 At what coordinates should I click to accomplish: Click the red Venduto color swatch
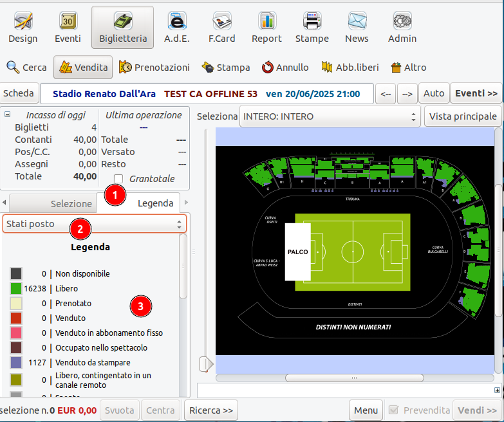coord(16,318)
